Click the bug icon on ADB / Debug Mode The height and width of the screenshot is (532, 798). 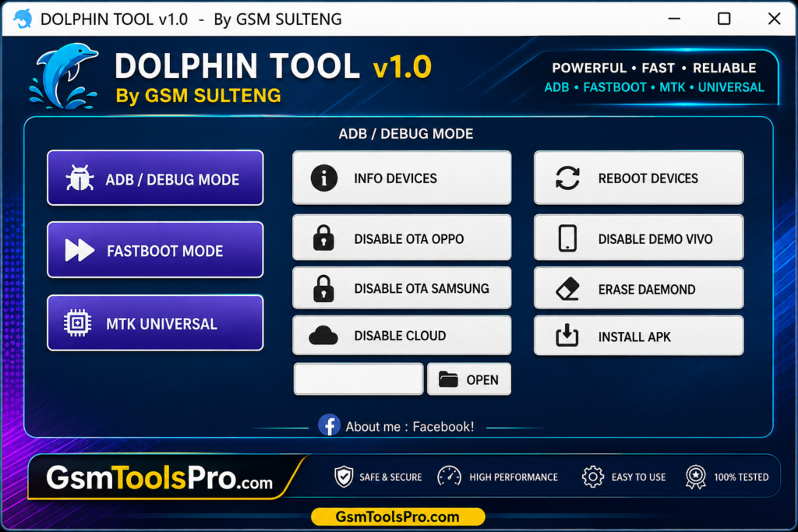point(79,178)
